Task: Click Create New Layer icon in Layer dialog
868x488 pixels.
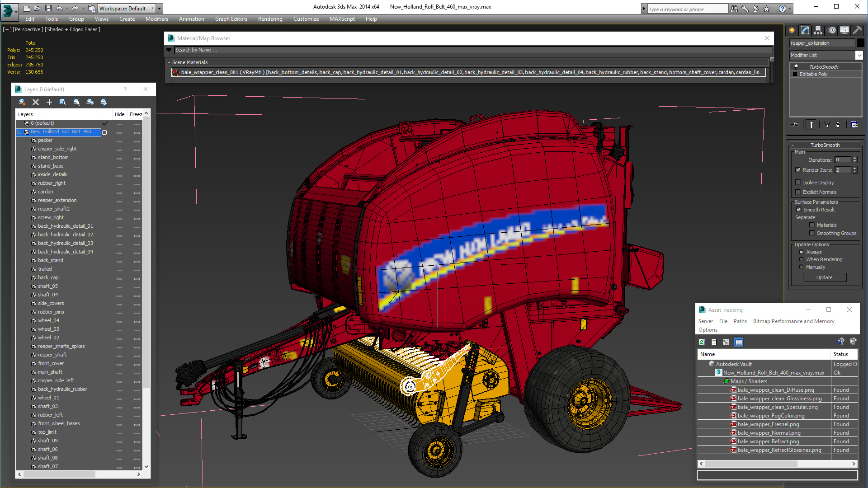Action: tap(22, 102)
